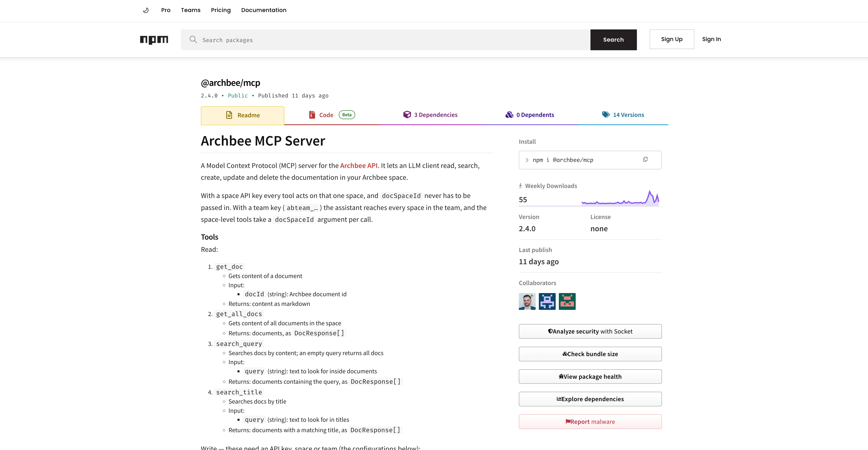Image resolution: width=868 pixels, height=450 pixels.
Task: Click the black Search button
Action: click(613, 40)
